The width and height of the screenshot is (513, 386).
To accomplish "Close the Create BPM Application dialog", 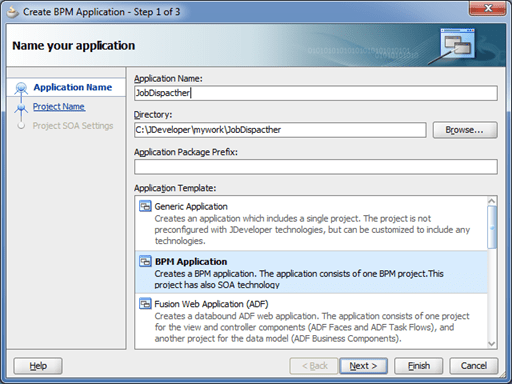I will 487,9.
